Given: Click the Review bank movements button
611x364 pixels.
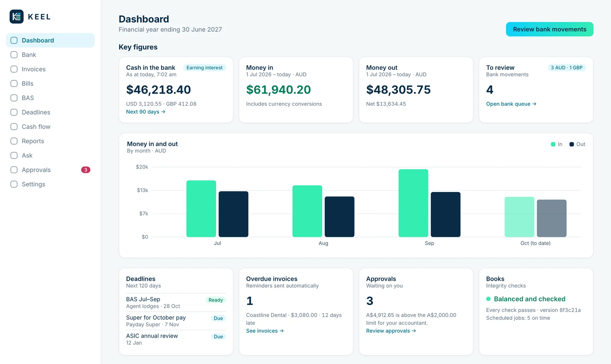Looking at the screenshot, I should (x=550, y=29).
